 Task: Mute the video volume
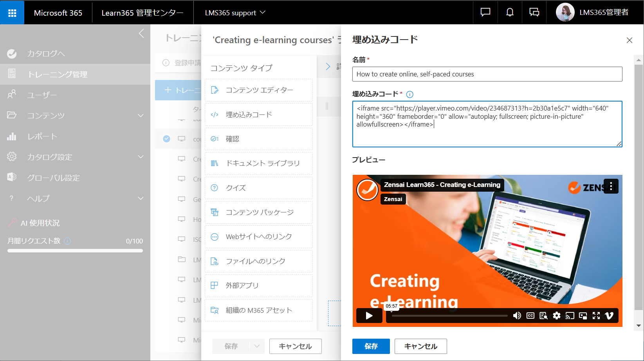[517, 316]
